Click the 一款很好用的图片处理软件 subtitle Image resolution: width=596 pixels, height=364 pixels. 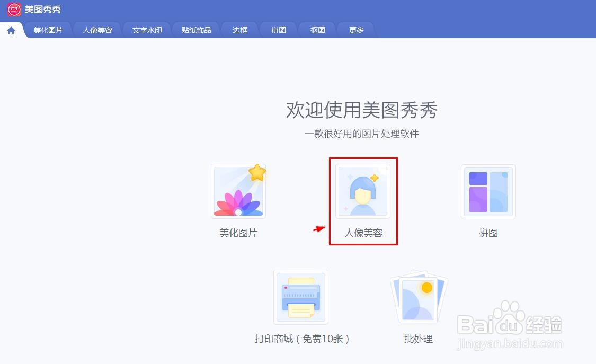click(x=361, y=134)
